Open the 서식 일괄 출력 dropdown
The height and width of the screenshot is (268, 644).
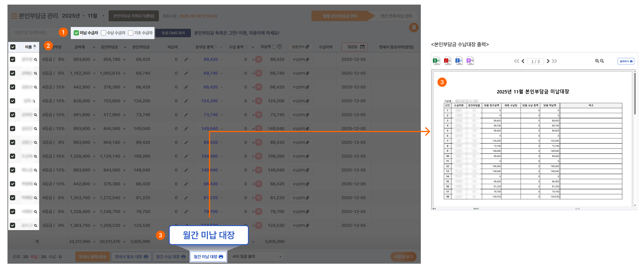click(x=257, y=257)
